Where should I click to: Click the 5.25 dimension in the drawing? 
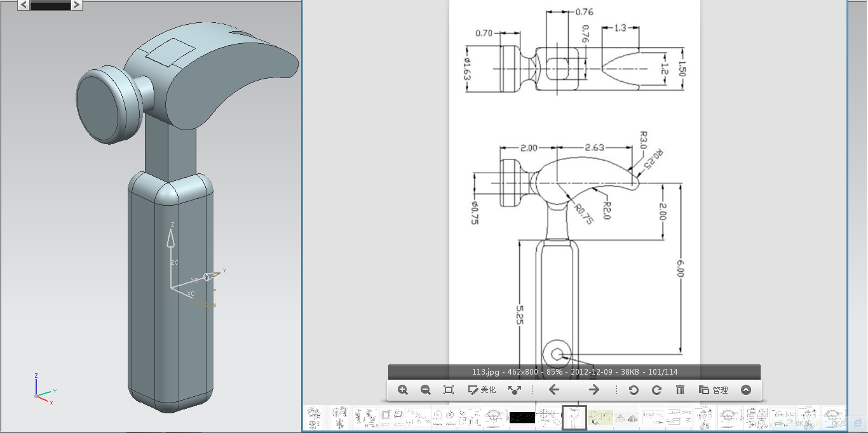click(x=520, y=314)
